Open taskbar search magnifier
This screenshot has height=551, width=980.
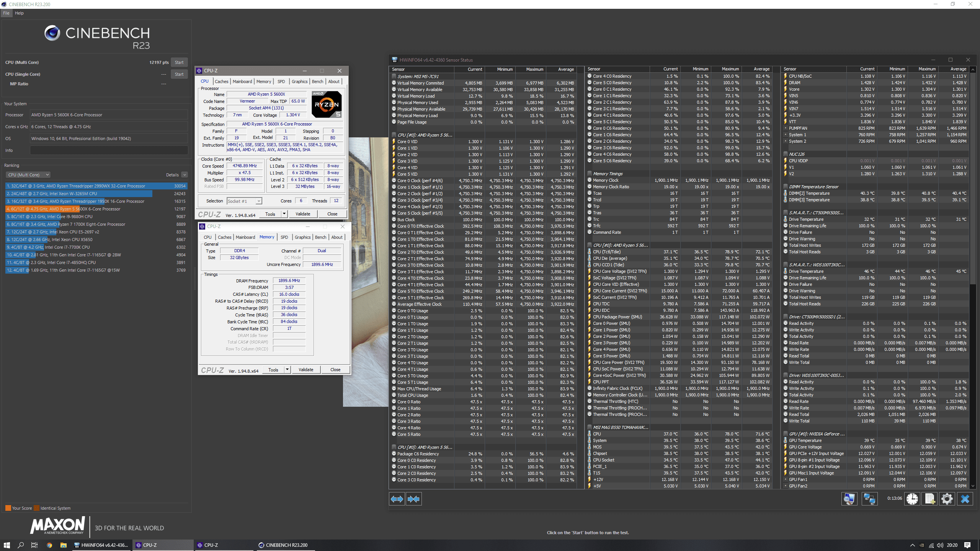[21, 545]
